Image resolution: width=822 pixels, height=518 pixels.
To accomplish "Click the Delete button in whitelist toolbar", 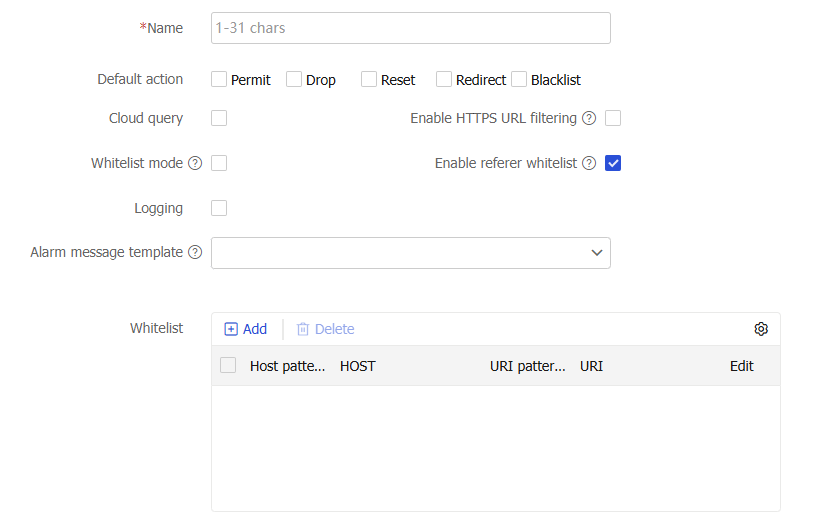I will click(326, 329).
